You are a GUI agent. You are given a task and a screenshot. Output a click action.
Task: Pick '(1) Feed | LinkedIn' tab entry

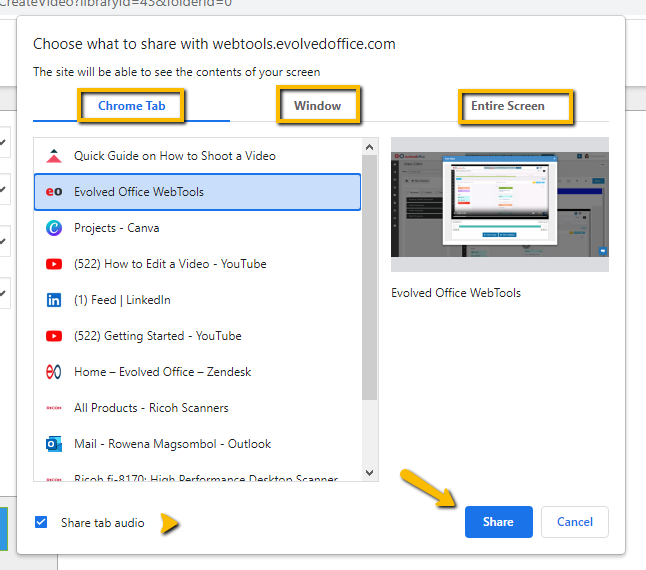coord(197,300)
